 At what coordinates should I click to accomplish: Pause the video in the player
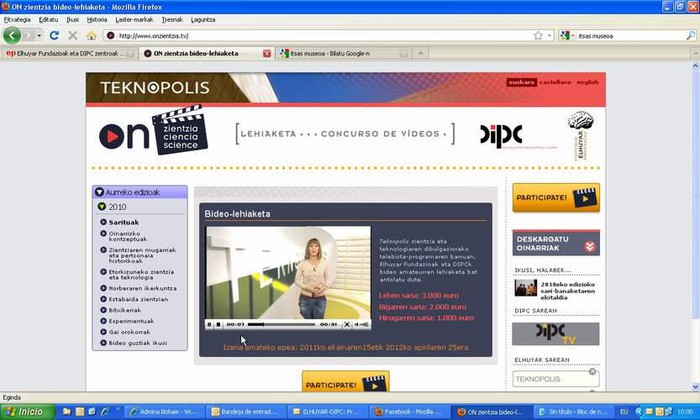tap(209, 324)
